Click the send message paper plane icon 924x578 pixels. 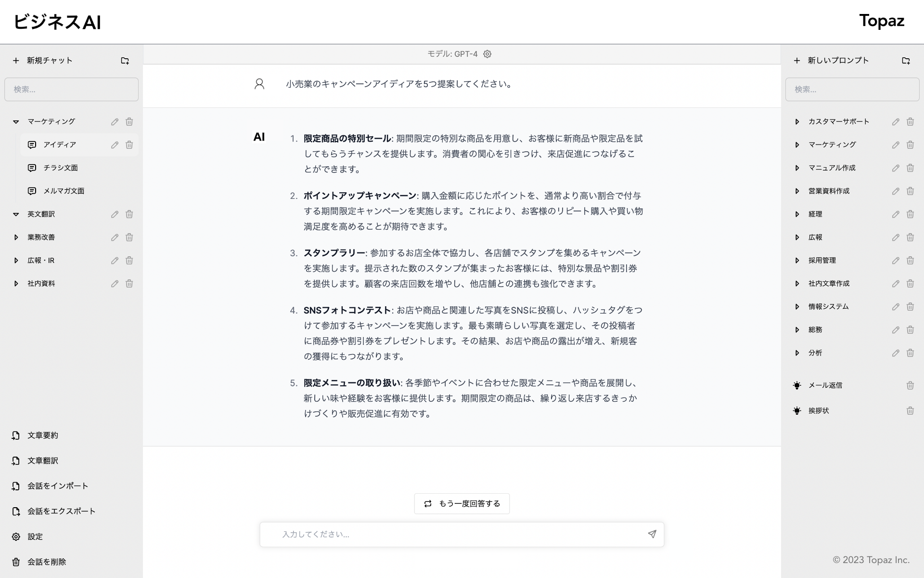(x=652, y=534)
